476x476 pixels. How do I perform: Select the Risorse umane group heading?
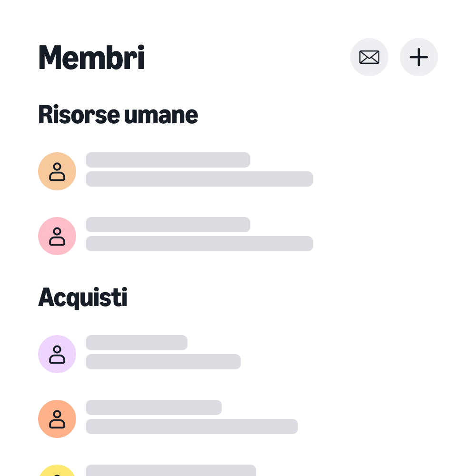pos(118,114)
